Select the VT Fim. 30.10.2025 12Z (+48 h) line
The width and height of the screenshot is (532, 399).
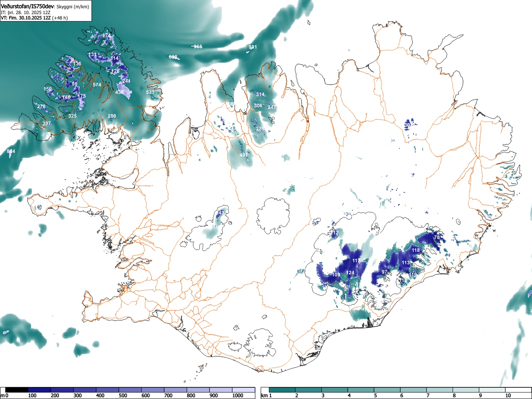[34, 18]
